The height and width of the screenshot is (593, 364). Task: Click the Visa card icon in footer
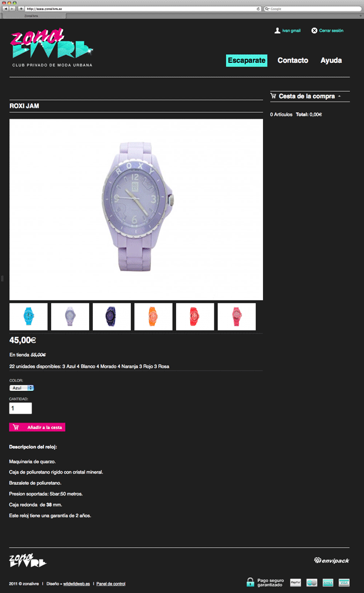(344, 582)
